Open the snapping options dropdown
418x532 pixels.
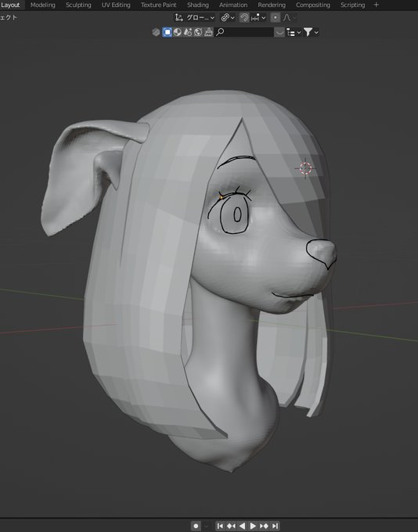[258, 18]
